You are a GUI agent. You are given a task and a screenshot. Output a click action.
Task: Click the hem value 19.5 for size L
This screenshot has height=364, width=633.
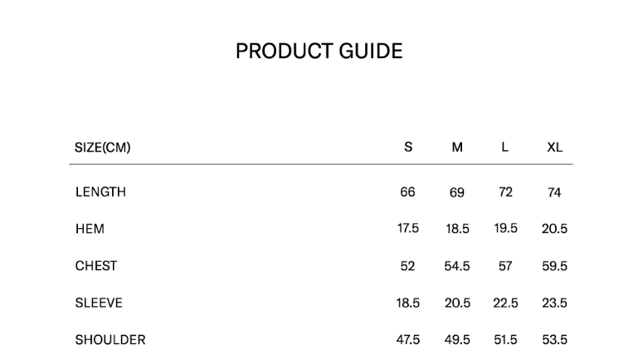tap(505, 229)
